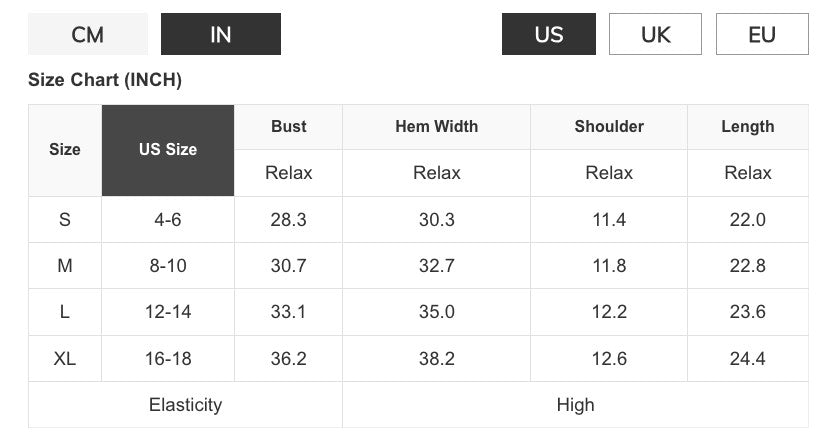Viewport: 840px width, 442px height.
Task: Click the L size row label
Action: click(65, 312)
